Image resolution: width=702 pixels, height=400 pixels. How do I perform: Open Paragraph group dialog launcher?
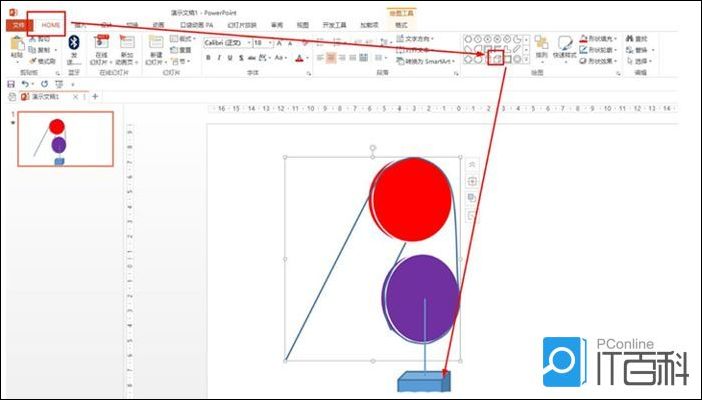[x=456, y=73]
